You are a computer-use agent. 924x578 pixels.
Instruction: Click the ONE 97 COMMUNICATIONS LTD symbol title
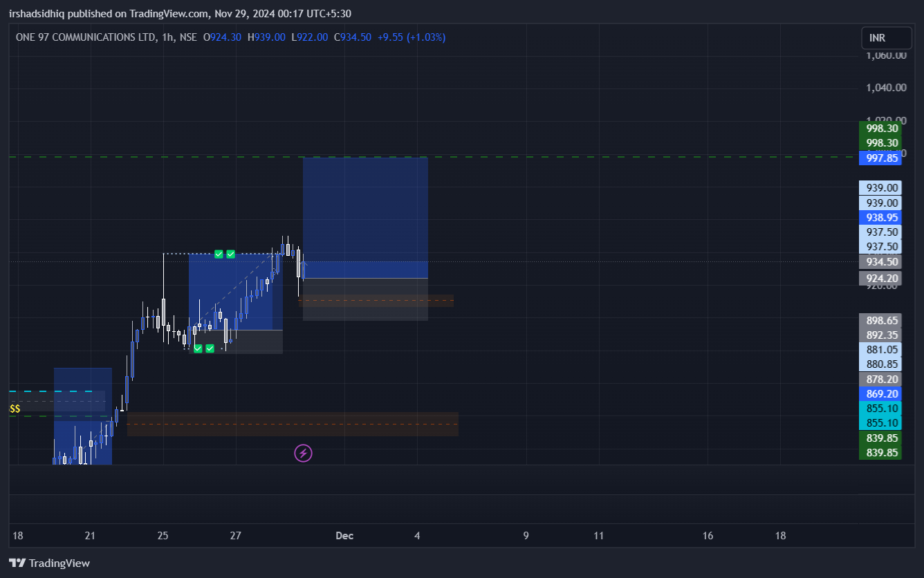(x=86, y=37)
